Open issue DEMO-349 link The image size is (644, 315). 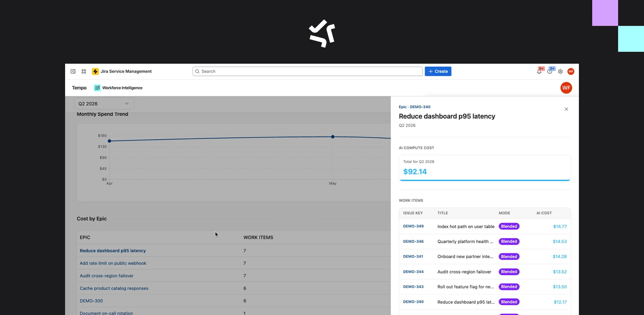coord(413,226)
